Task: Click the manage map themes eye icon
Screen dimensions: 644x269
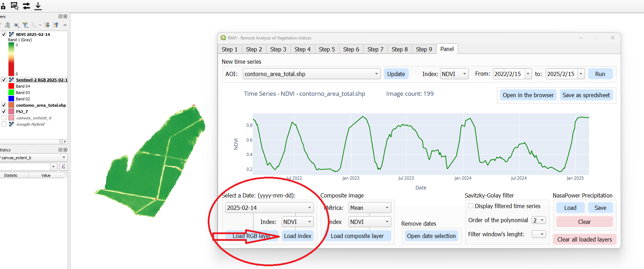Action: click(16, 25)
